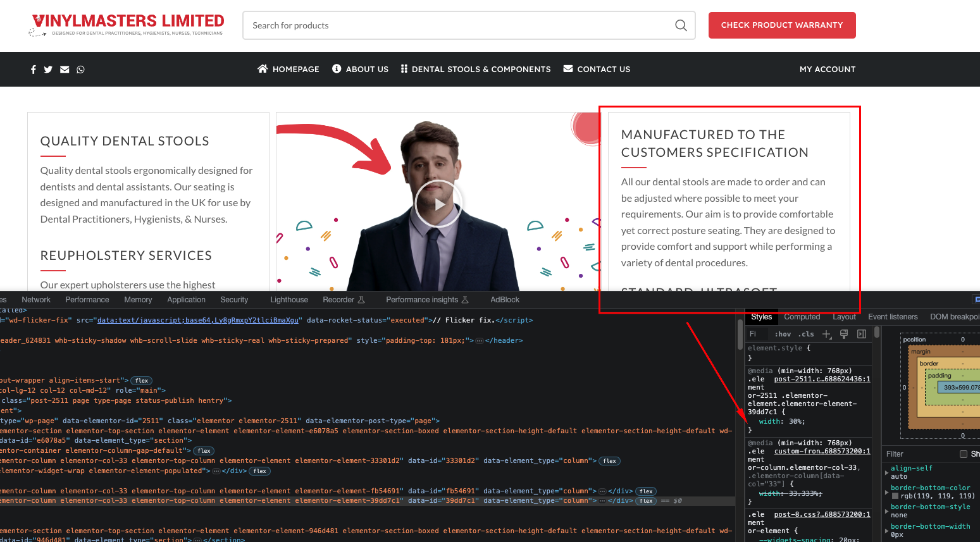The image size is (980, 542).
Task: Open the AdBlock tab
Action: pos(505,300)
